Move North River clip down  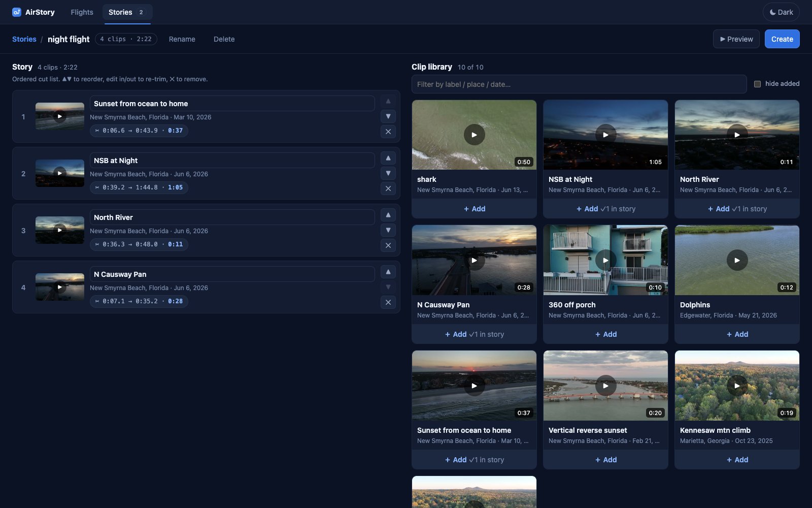point(388,230)
